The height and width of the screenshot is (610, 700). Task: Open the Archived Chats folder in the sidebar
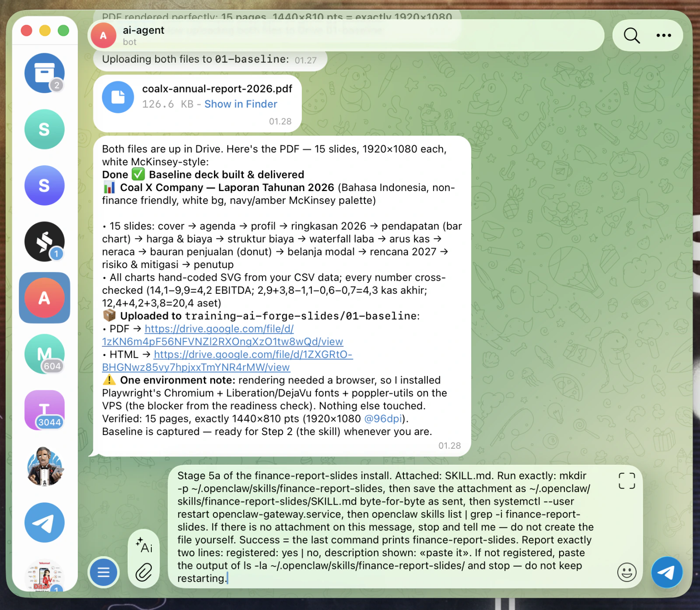click(44, 73)
